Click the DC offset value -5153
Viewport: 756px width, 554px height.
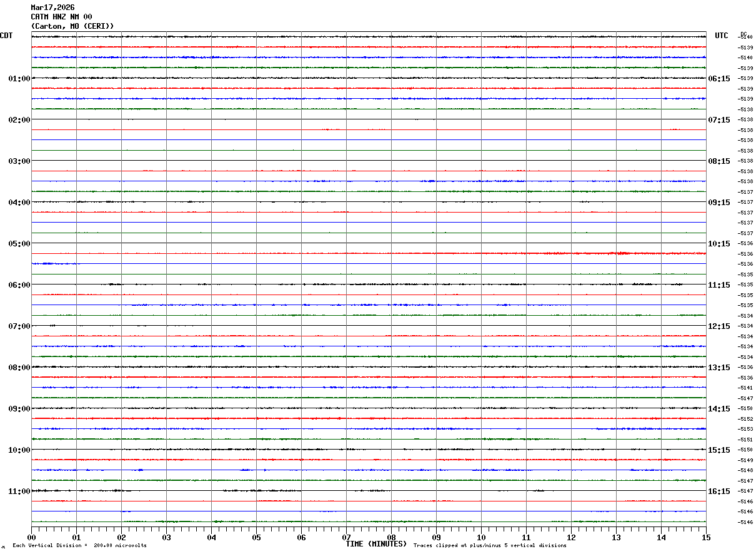tap(745, 429)
